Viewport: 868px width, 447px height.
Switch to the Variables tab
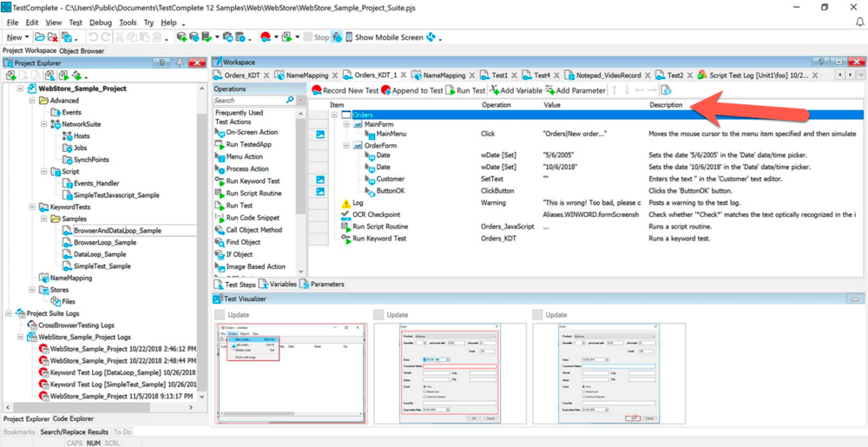click(x=279, y=285)
